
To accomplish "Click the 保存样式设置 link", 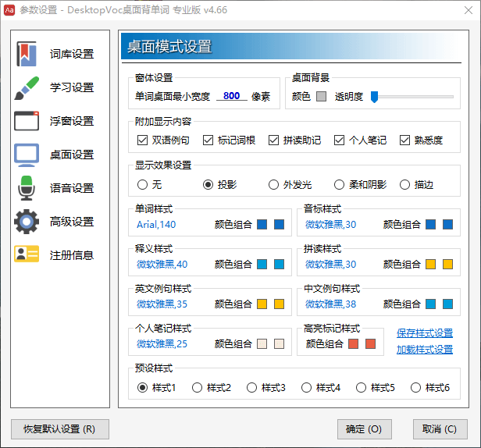I will coord(424,333).
